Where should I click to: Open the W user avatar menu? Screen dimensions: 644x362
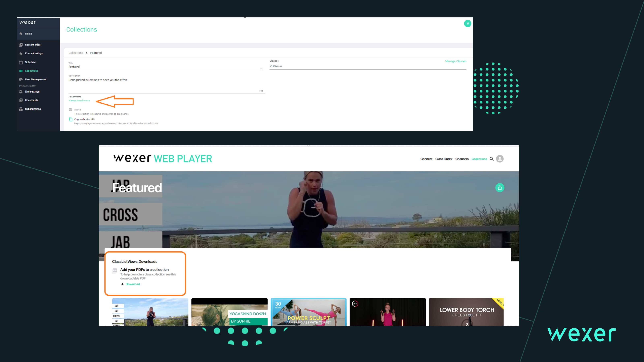point(468,24)
